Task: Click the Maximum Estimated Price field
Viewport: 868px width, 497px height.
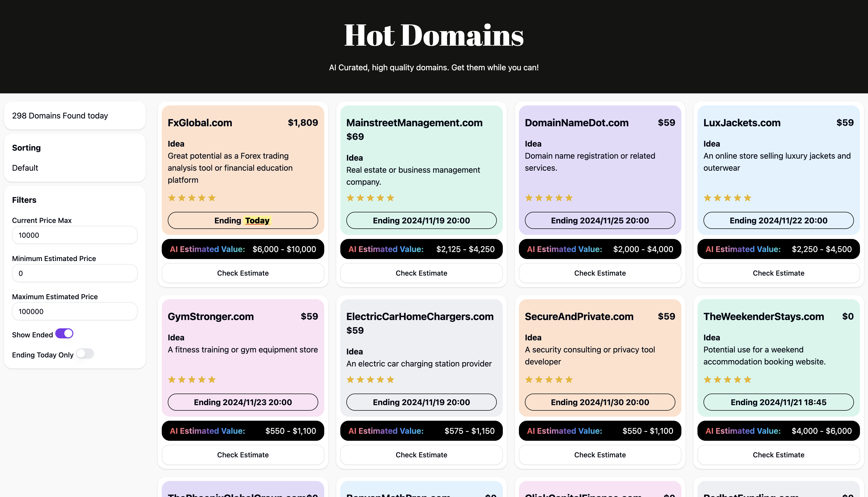Action: tap(74, 312)
